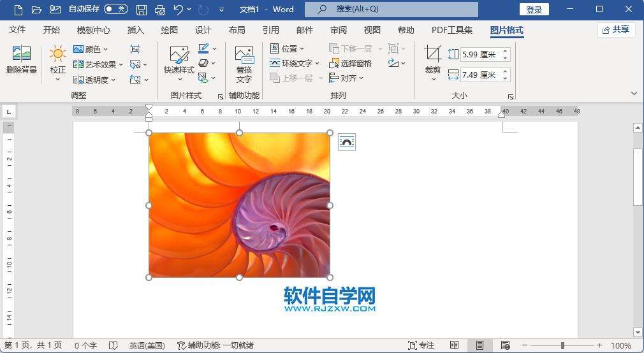644x353 pixels.
Task: Click the Undo arrow icon
Action: click(x=179, y=10)
